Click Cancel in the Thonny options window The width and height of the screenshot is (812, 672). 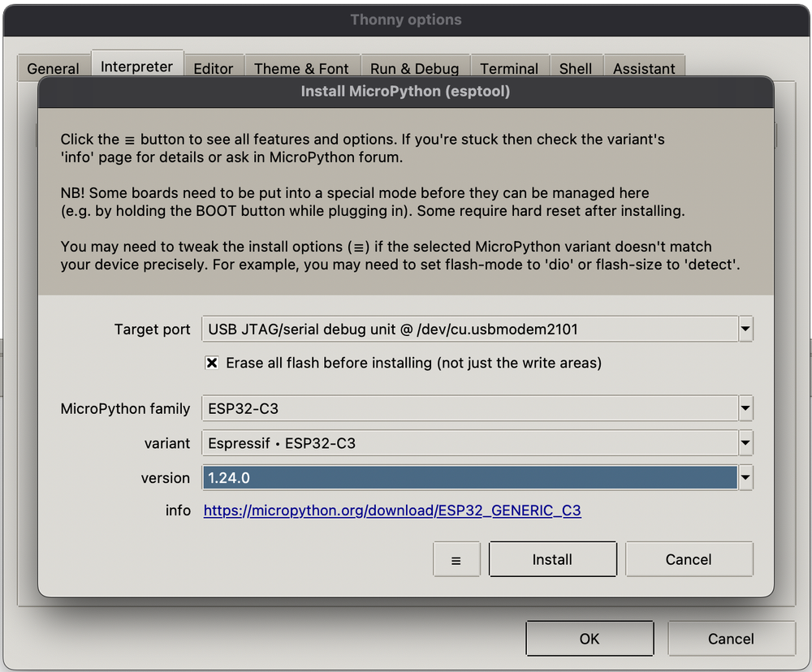coord(731,639)
